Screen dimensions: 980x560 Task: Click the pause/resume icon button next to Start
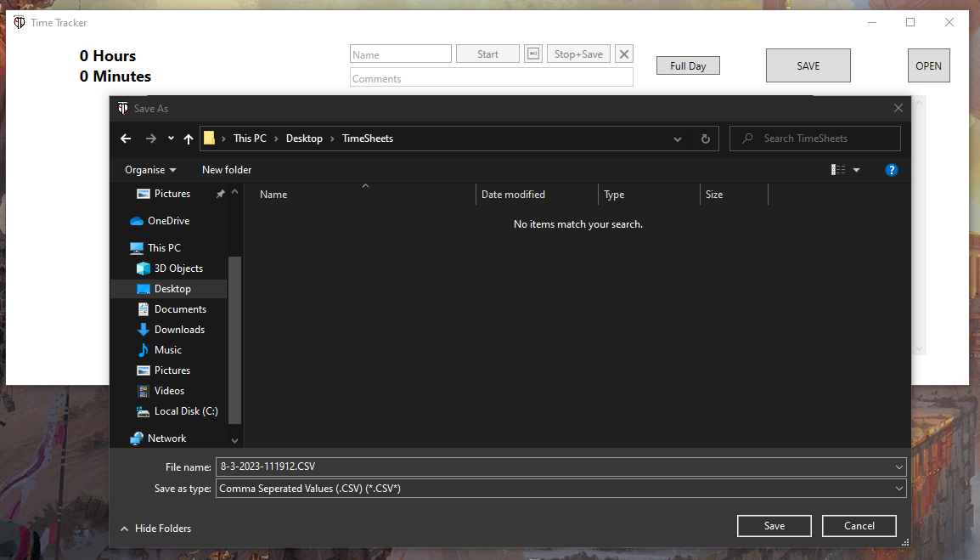tap(533, 54)
